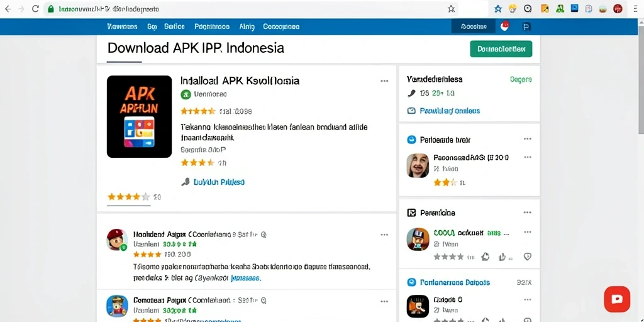Click the app thumbnail beside Ciaigde 6
644x322 pixels.
coord(418,306)
